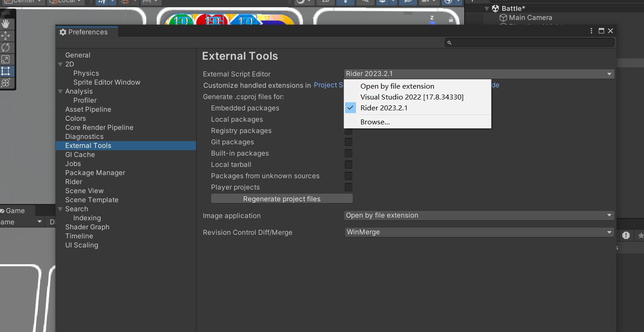Open the Revision Control Diff/Merge dropdown
Screen dimensions: 644x332
(x=479, y=232)
